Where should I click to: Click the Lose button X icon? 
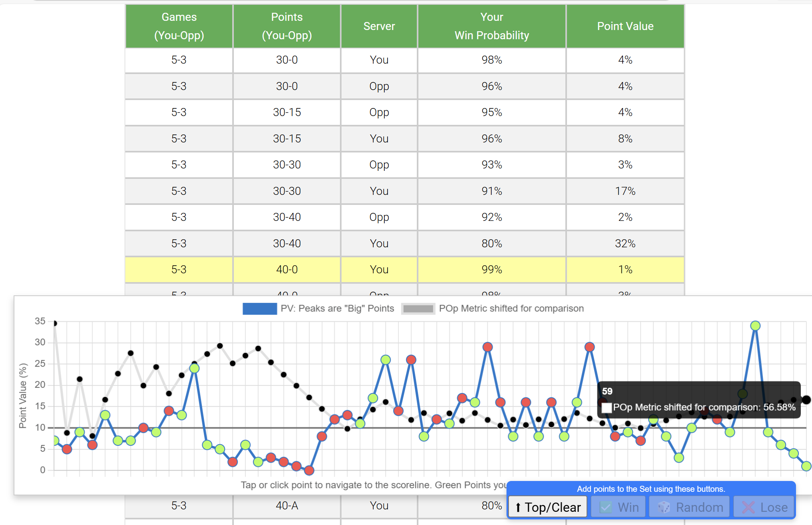748,507
